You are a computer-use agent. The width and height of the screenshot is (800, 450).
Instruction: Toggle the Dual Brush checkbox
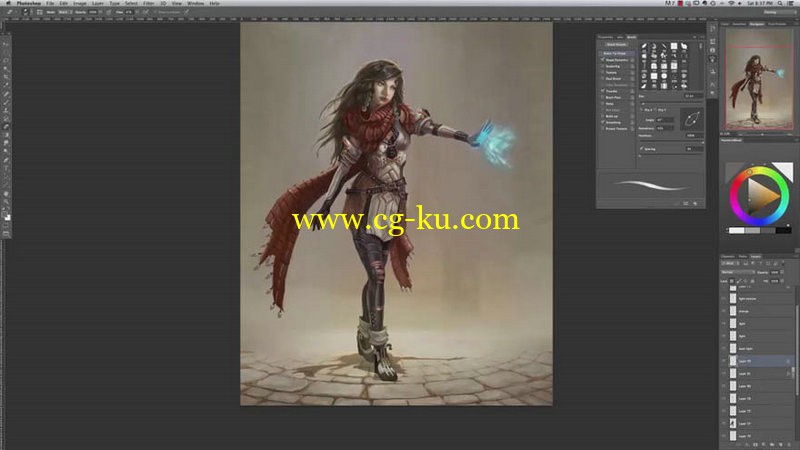coord(603,79)
